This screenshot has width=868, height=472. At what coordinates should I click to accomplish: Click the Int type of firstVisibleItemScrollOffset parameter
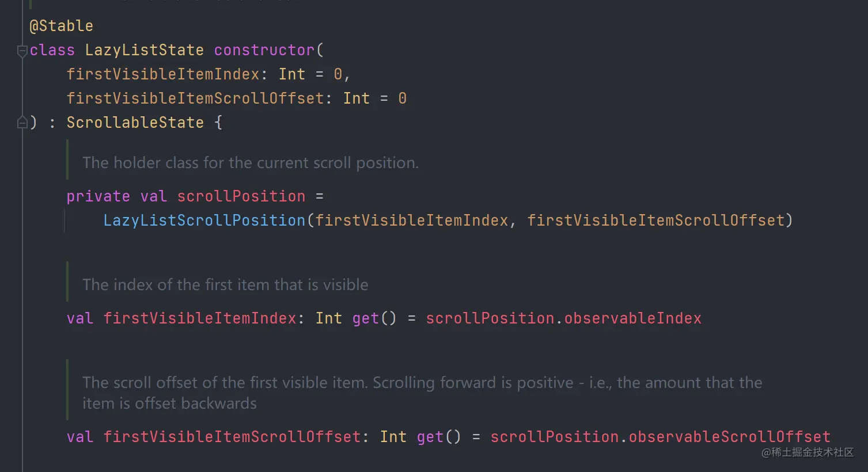(356, 98)
